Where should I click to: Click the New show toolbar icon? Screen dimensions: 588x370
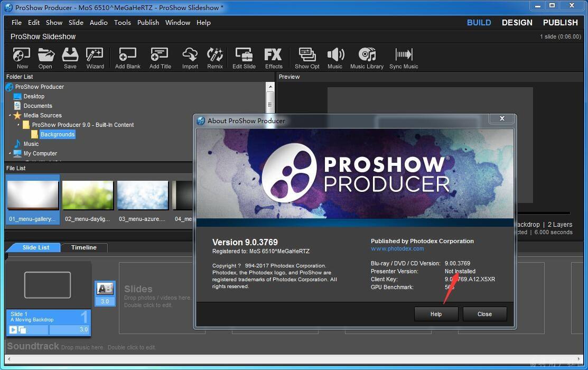tap(22, 58)
